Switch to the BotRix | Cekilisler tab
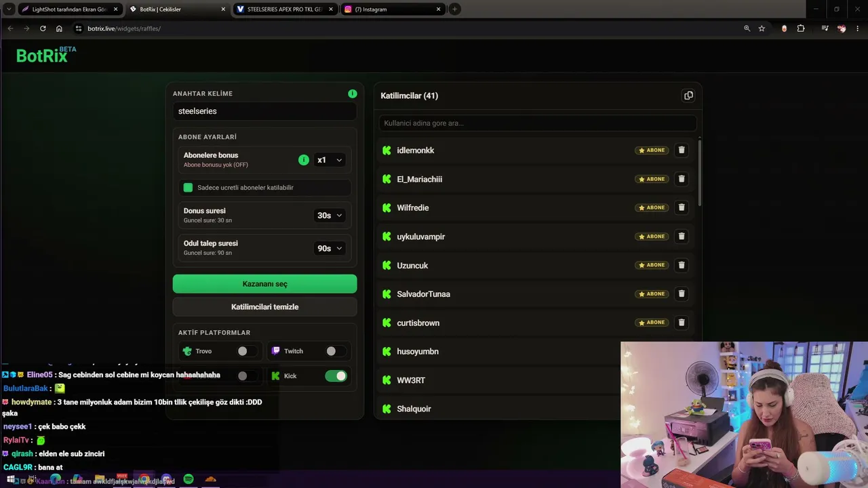Image resolution: width=868 pixels, height=488 pixels. click(x=178, y=9)
